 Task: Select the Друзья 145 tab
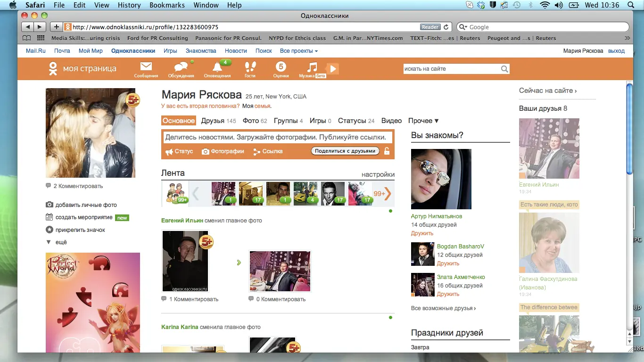point(218,121)
